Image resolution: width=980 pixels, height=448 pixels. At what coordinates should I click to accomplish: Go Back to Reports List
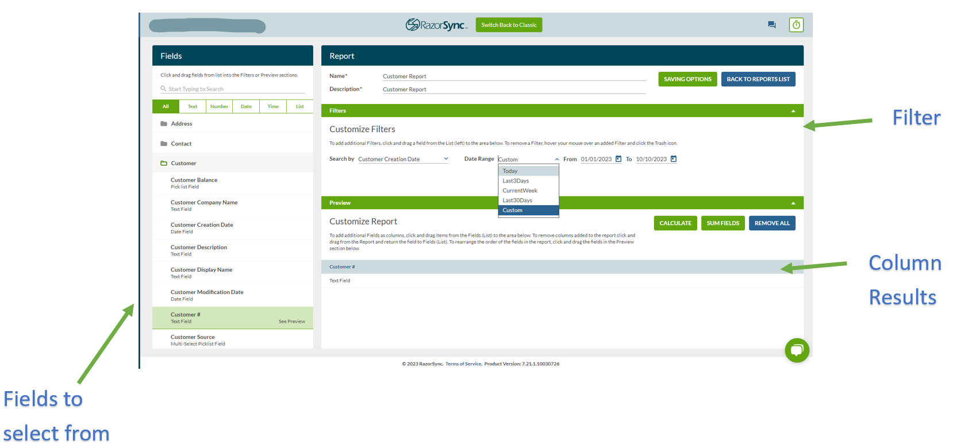[x=758, y=79]
